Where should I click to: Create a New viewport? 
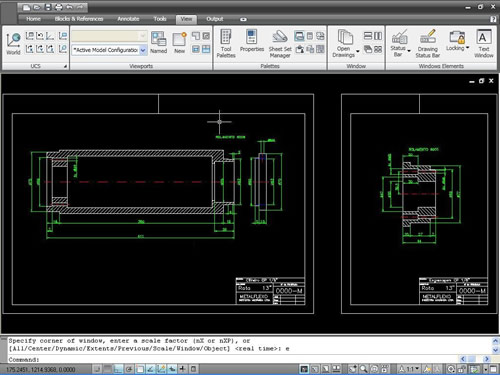(x=179, y=42)
